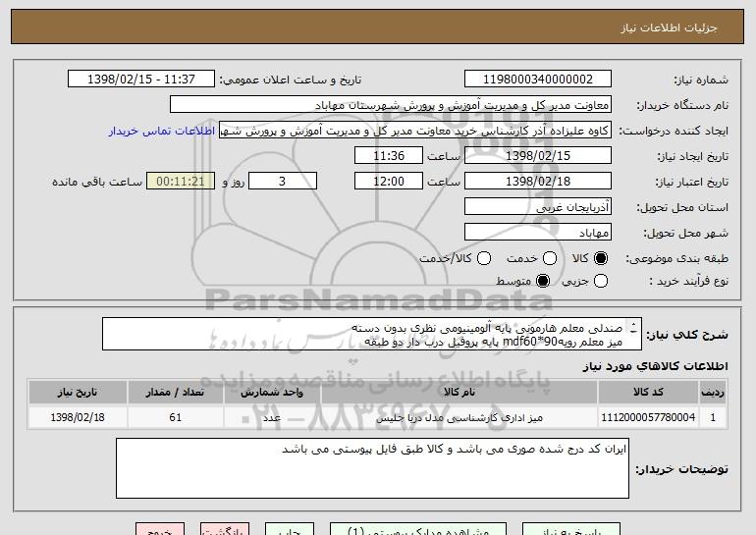Click table date cell 1398/02/18
This screenshot has width=756, height=535.
(x=78, y=417)
